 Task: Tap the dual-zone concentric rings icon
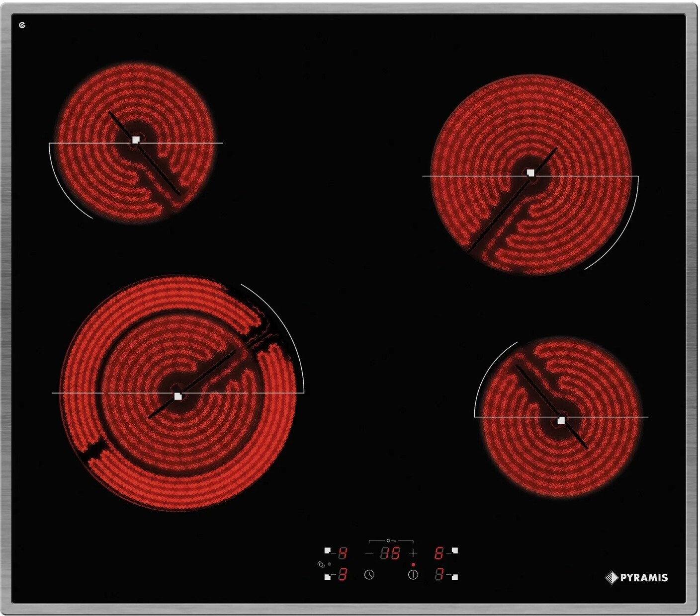[x=321, y=564]
